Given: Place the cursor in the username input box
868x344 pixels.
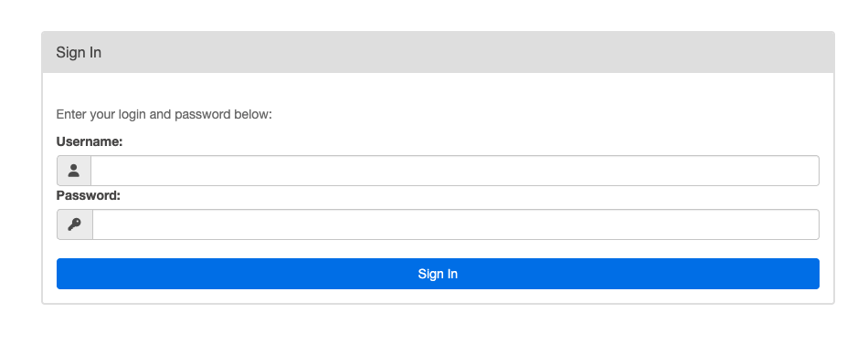Looking at the screenshot, I should [x=454, y=171].
